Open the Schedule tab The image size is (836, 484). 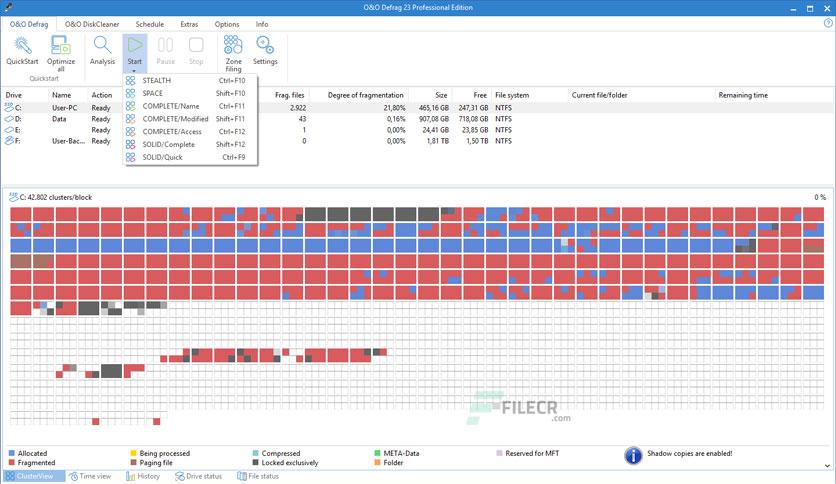150,24
